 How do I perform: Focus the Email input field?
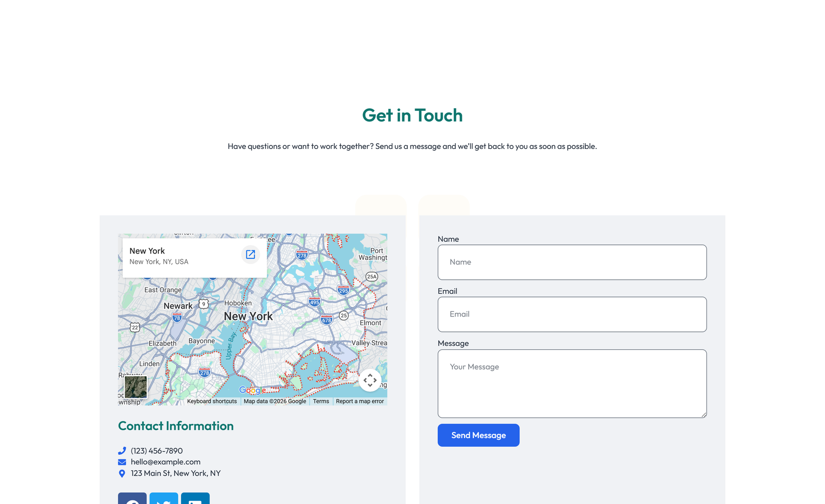pyautogui.click(x=572, y=314)
